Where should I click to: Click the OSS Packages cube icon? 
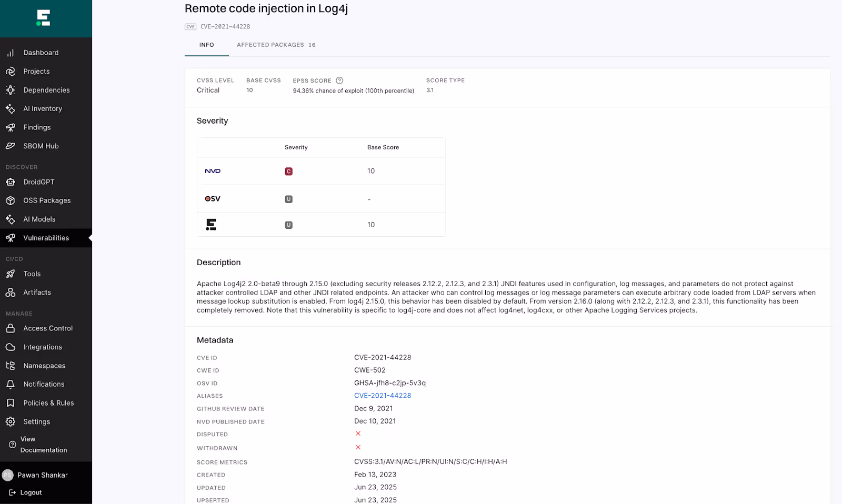11,200
